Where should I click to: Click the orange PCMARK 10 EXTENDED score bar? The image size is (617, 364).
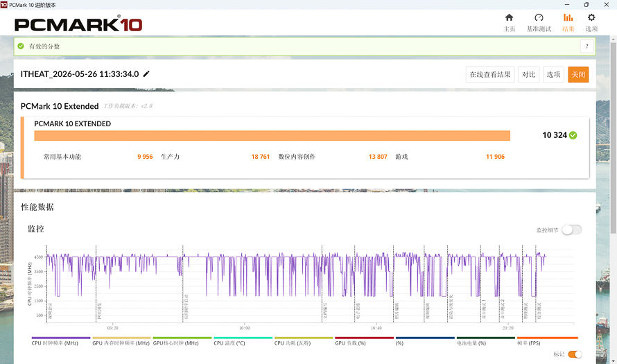coord(272,136)
